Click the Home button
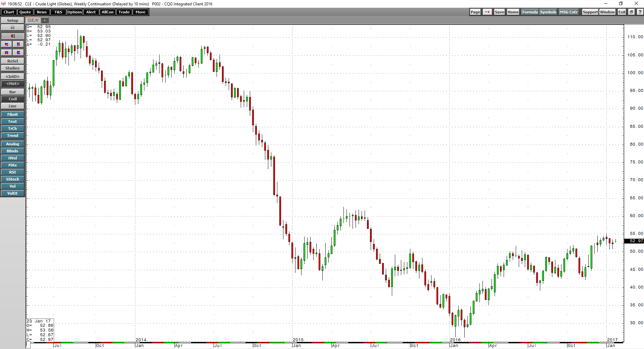Viewport: 644px width, 349px height. (x=513, y=12)
